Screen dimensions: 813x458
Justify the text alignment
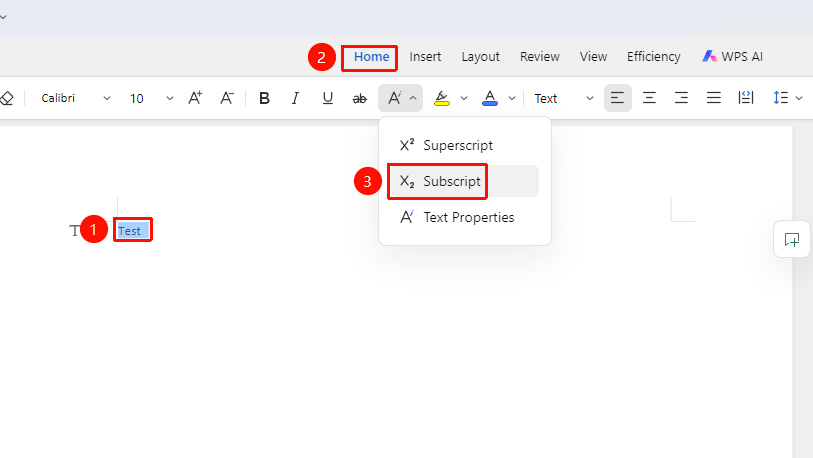tap(714, 98)
